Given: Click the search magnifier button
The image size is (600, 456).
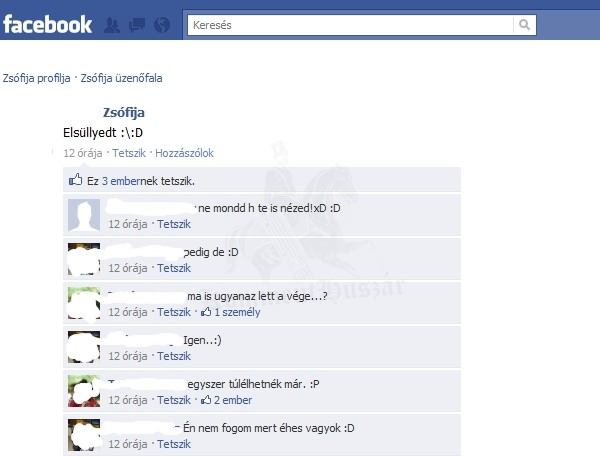Looking at the screenshot, I should click(524, 25).
